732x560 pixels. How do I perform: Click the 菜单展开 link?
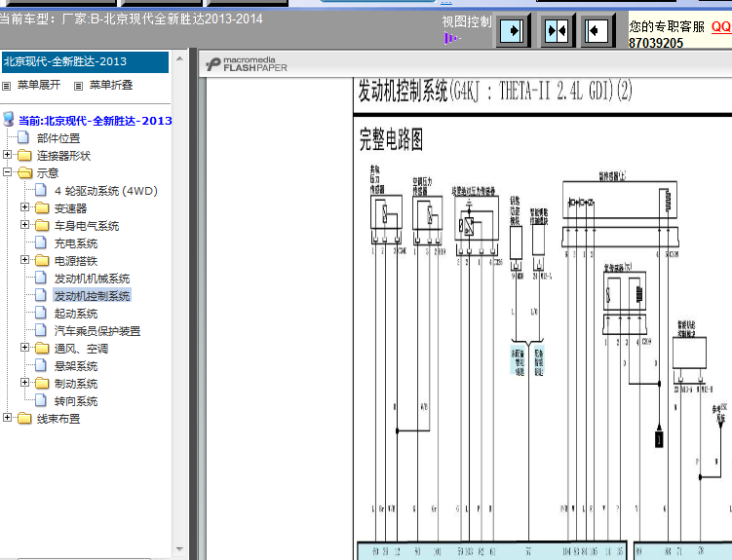click(x=39, y=85)
